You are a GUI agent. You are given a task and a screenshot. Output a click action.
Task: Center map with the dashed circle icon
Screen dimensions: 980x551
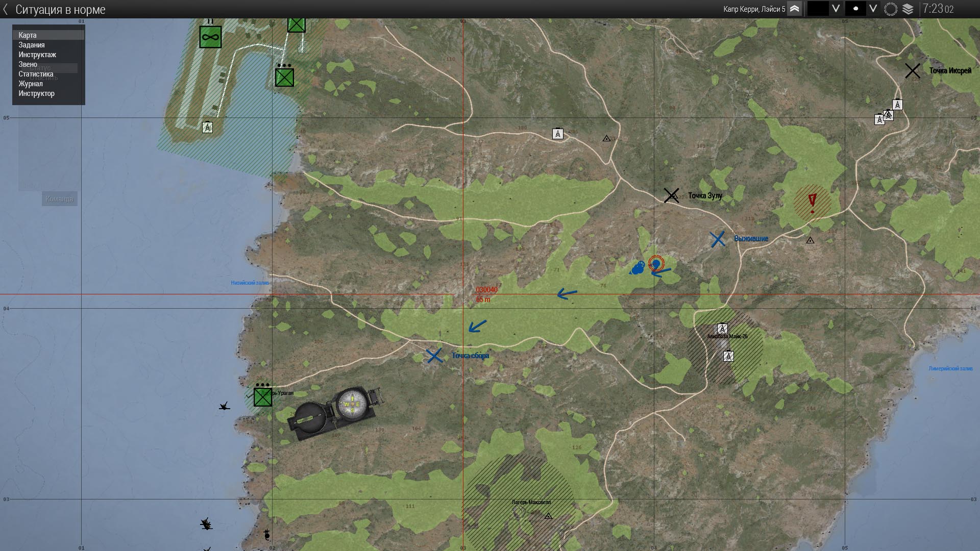pyautogui.click(x=891, y=9)
